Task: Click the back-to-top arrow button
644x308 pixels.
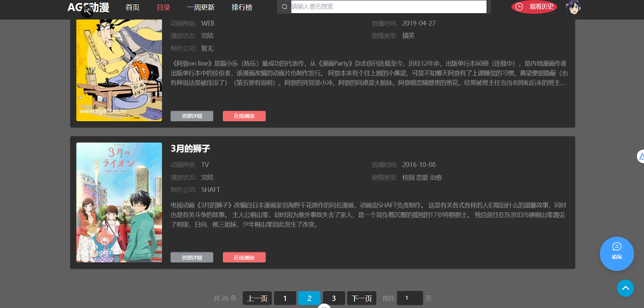Action: pos(625,288)
